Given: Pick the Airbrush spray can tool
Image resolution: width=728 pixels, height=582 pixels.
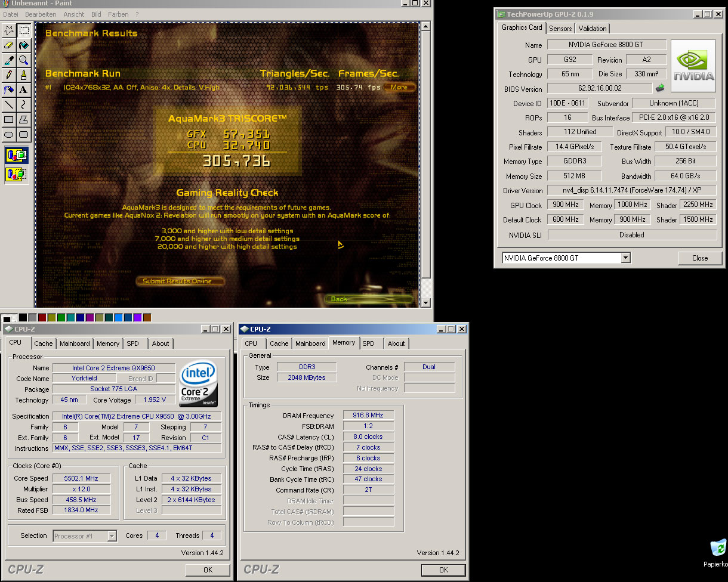Looking at the screenshot, I should pyautogui.click(x=8, y=89).
